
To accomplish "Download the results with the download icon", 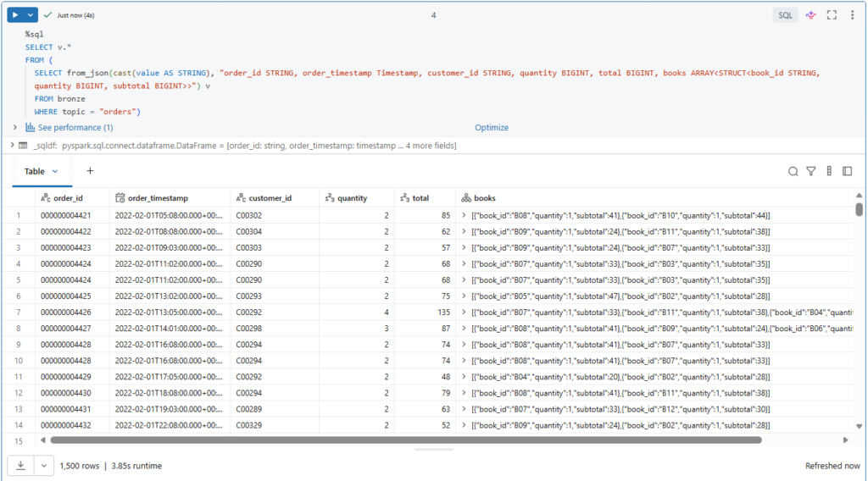I will point(21,466).
